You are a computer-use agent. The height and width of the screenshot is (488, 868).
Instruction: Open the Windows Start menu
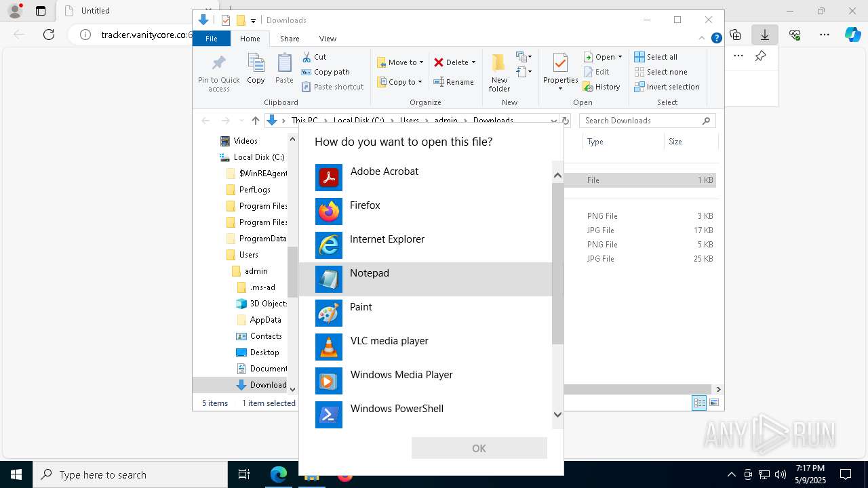[x=16, y=474]
